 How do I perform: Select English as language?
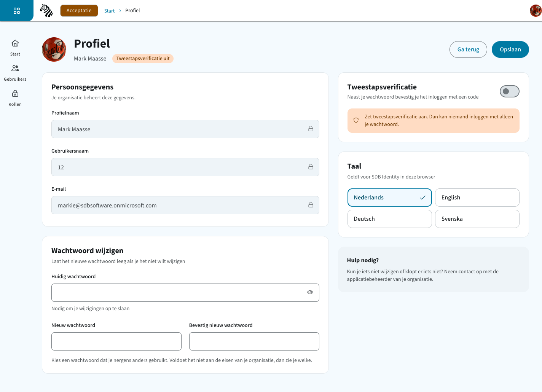[x=477, y=198]
